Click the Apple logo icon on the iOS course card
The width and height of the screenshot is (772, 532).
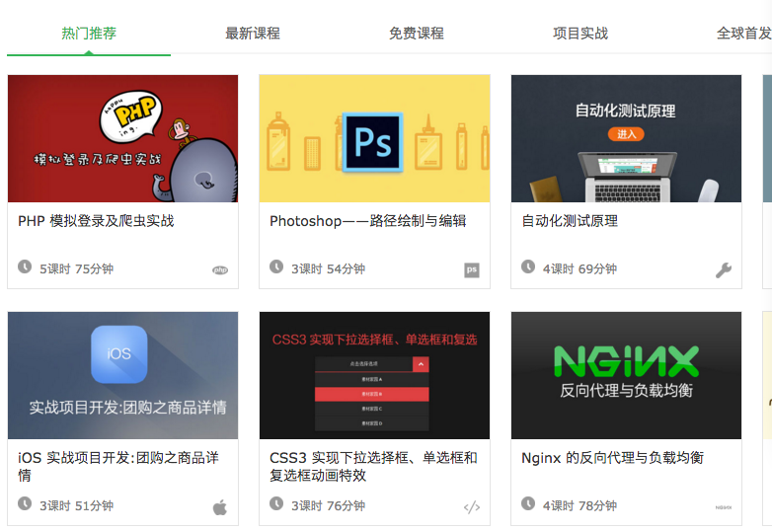[x=220, y=507]
